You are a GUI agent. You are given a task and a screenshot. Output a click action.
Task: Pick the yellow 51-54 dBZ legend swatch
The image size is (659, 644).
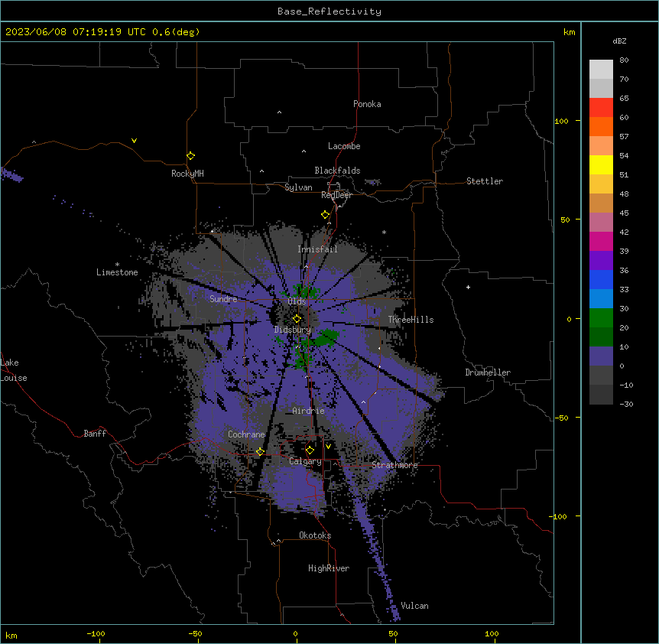601,164
